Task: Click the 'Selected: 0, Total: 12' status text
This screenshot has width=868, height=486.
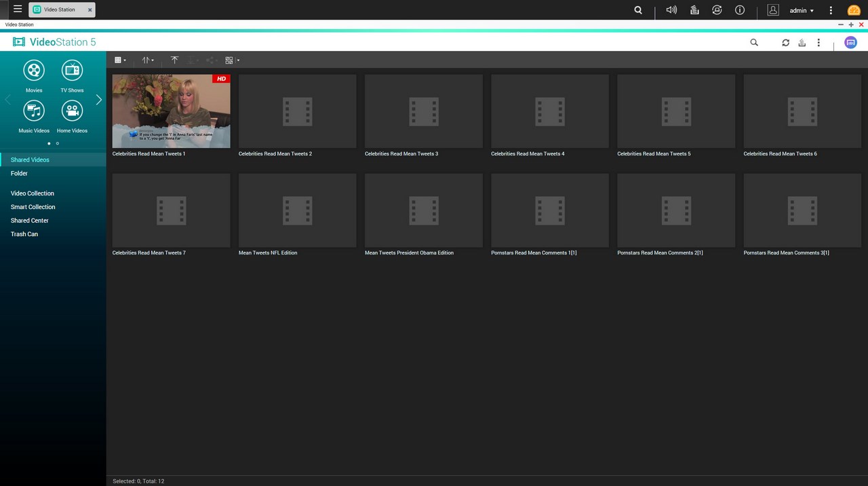Action: click(138, 481)
